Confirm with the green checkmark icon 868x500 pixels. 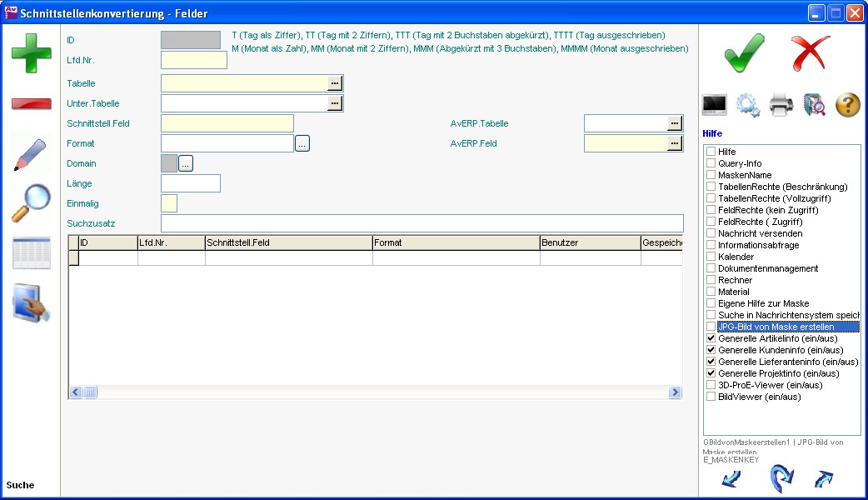pos(744,53)
